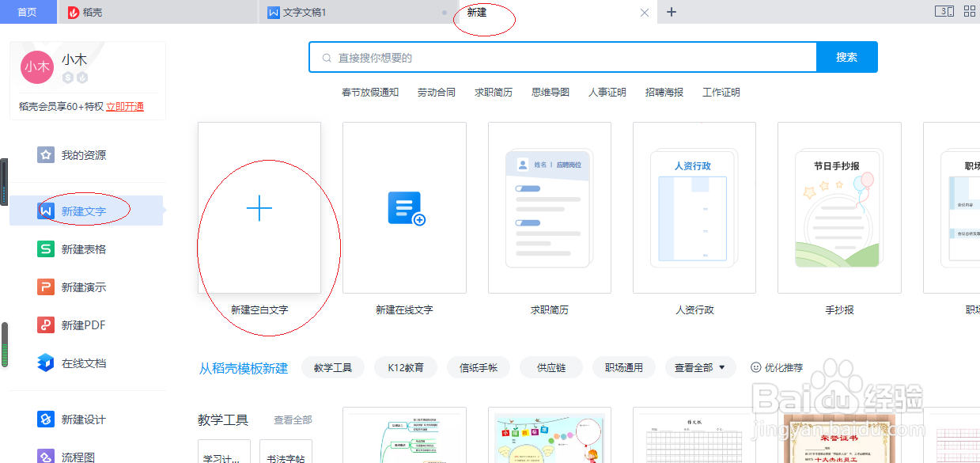Click the 求职简历 search suggestion

pos(494,93)
